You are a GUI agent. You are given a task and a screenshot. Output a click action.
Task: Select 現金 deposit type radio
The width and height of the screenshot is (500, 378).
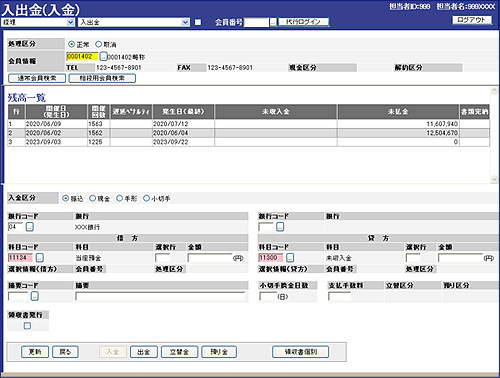coord(93,198)
